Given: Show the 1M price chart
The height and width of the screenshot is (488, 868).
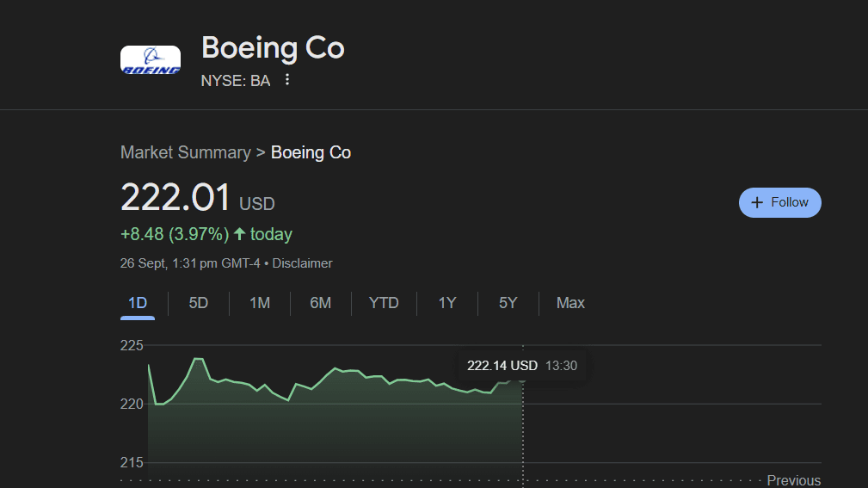Looking at the screenshot, I should point(260,303).
